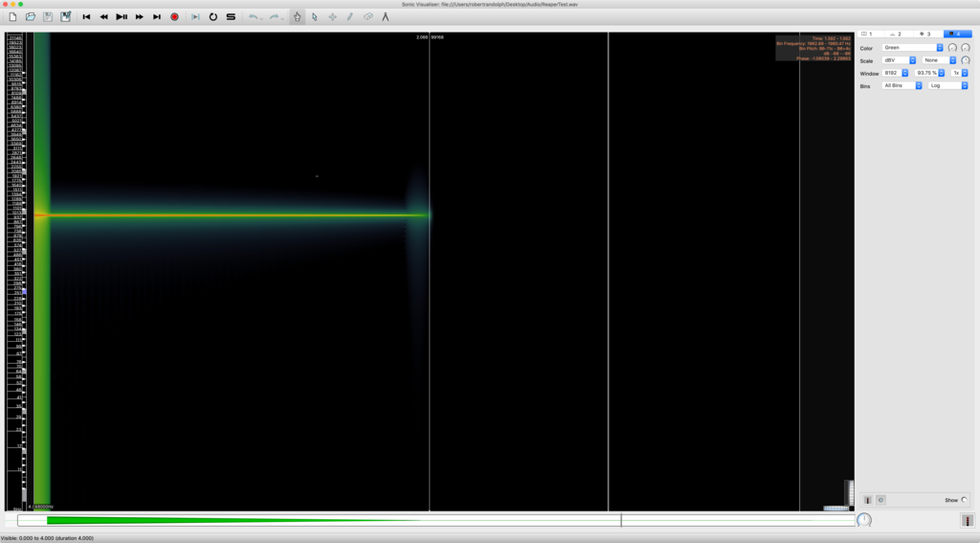The image size is (980, 543).
Task: Select the arrow Select tool
Action: pos(315,17)
